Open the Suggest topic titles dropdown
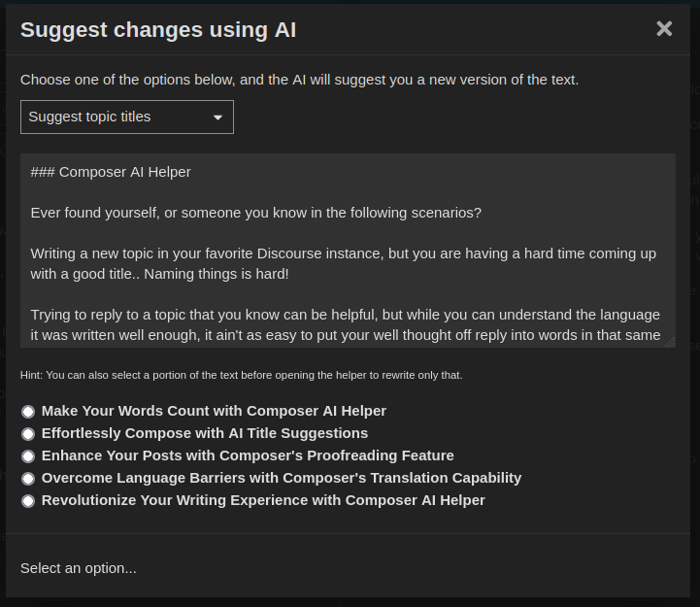This screenshot has width=700, height=607. pyautogui.click(x=127, y=117)
